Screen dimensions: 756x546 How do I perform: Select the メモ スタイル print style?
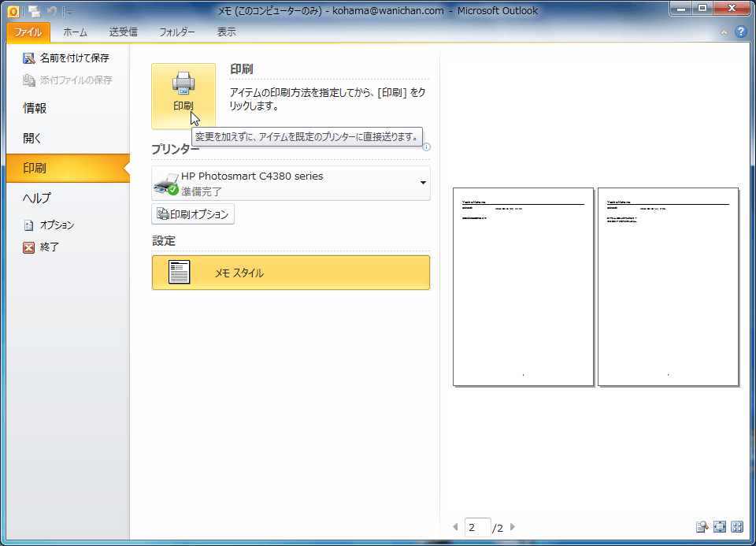pos(291,273)
